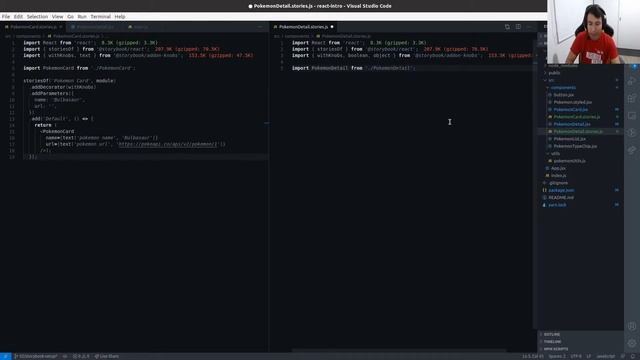Start Live Share from status bar
The image size is (640, 360).
point(107,356)
